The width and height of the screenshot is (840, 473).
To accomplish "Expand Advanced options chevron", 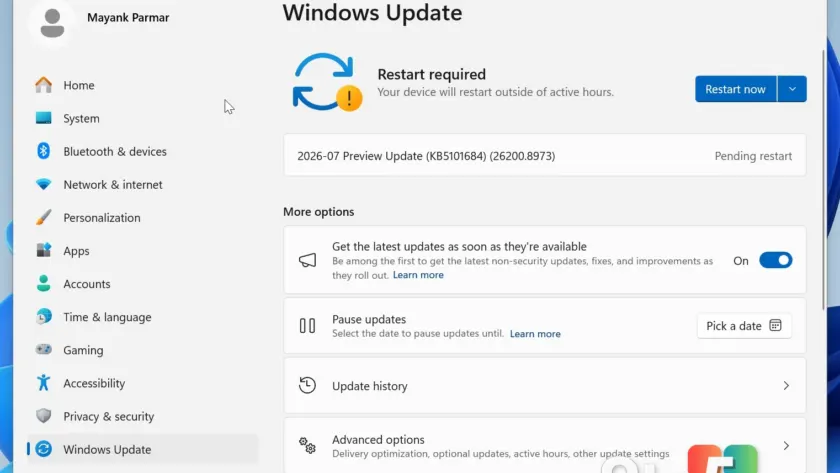I will (x=786, y=446).
